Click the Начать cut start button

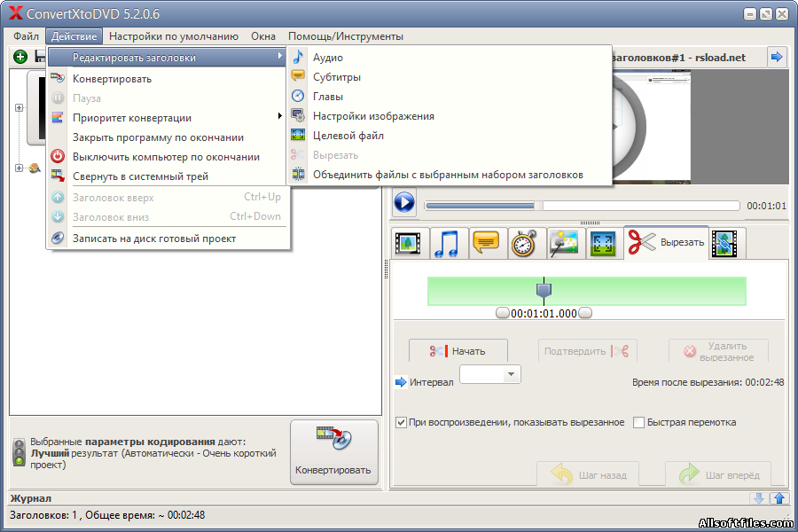tap(458, 351)
